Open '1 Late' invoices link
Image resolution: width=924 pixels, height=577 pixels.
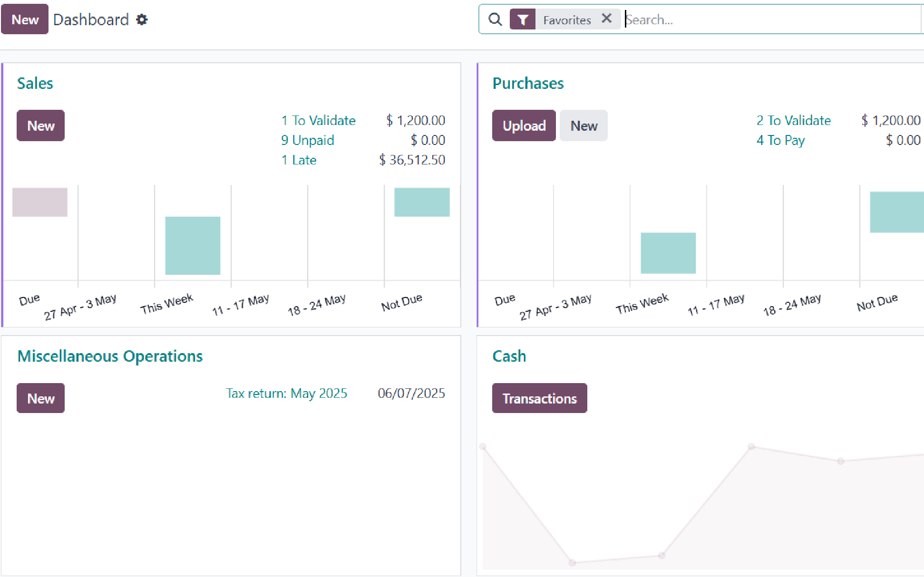pos(299,160)
